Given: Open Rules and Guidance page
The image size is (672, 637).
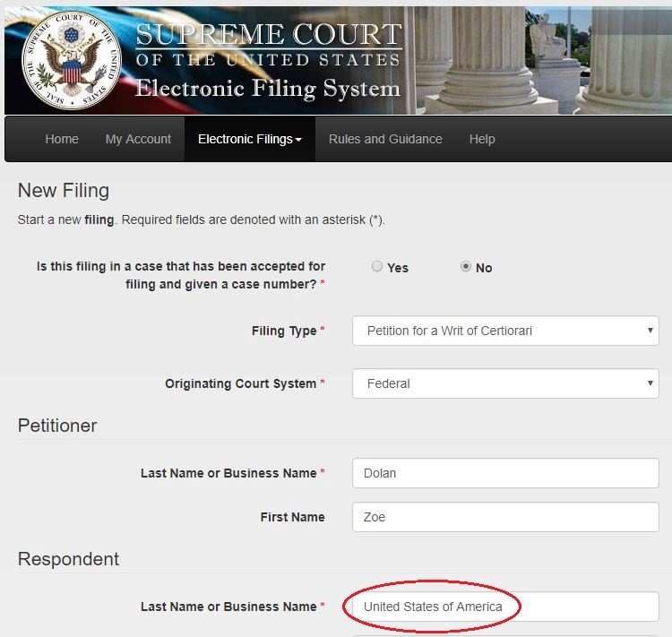Looking at the screenshot, I should tap(385, 139).
